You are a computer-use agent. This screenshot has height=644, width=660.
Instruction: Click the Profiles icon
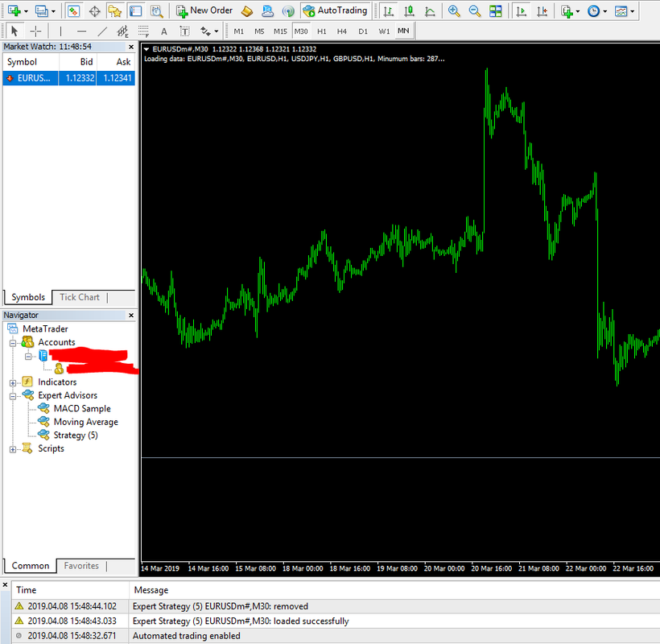point(41,11)
